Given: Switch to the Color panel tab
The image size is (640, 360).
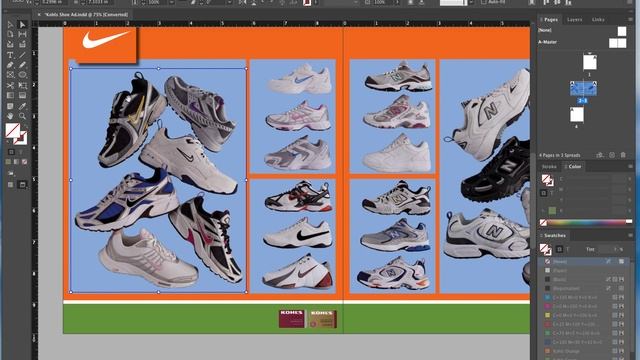Looking at the screenshot, I should click(x=575, y=167).
